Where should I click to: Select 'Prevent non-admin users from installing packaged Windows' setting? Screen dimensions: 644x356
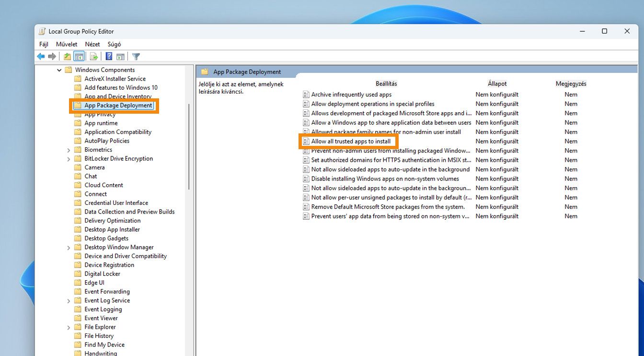pyautogui.click(x=391, y=151)
